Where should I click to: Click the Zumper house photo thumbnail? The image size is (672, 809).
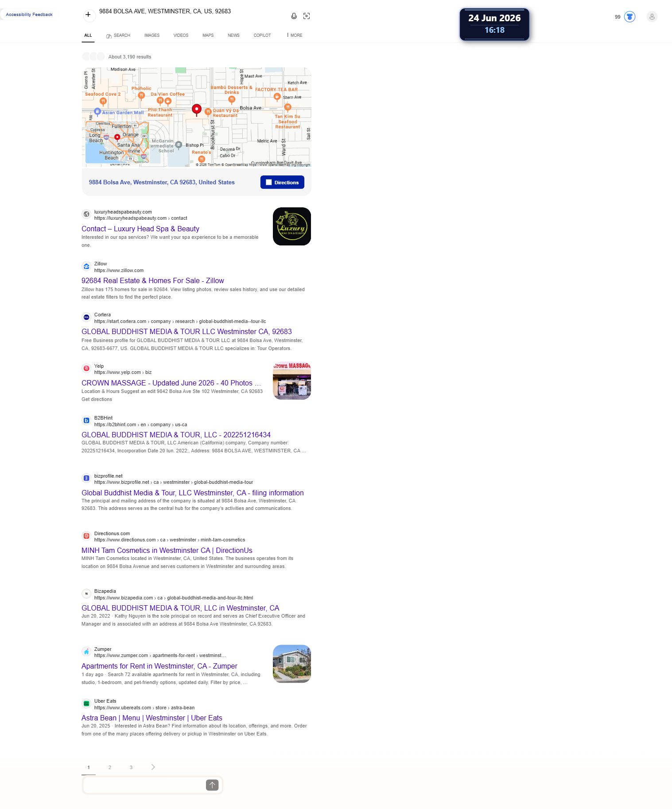tap(292, 664)
